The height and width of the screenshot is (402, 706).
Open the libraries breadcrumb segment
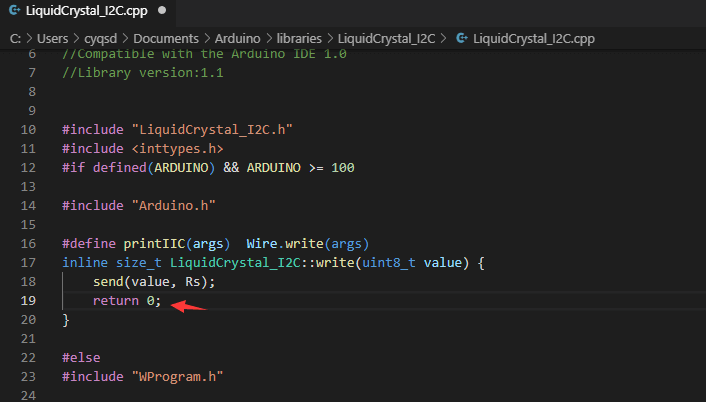click(299, 39)
